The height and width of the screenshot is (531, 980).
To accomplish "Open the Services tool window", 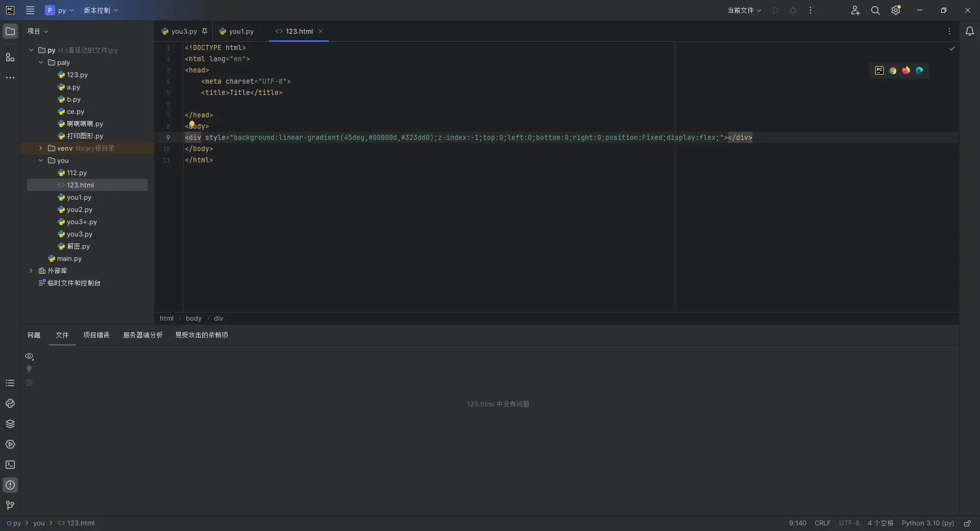I will (x=10, y=444).
